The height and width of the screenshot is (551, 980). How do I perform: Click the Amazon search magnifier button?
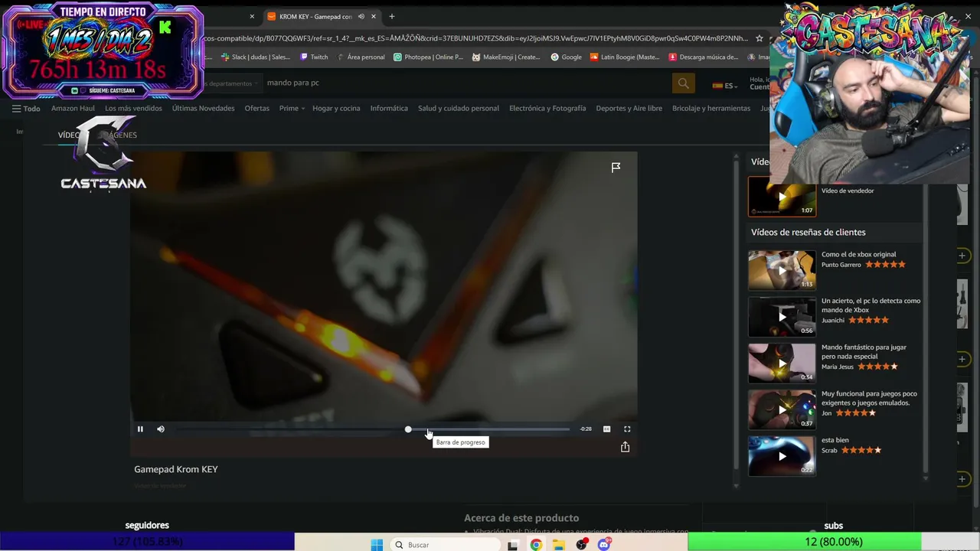[683, 83]
